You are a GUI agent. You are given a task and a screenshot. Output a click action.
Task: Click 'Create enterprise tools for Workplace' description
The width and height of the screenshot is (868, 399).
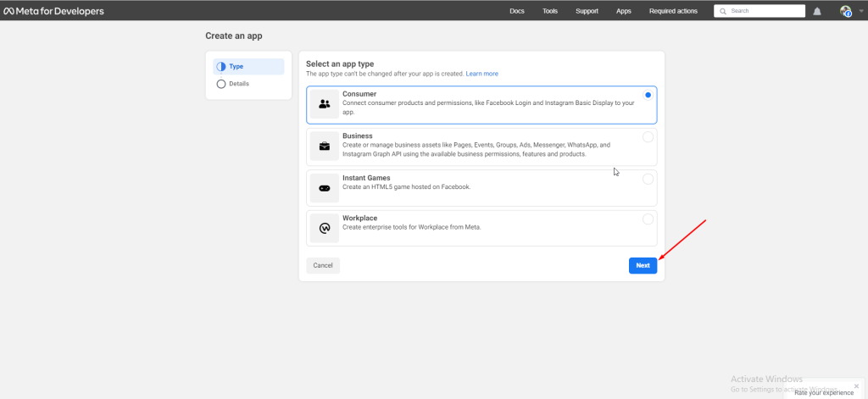point(412,227)
